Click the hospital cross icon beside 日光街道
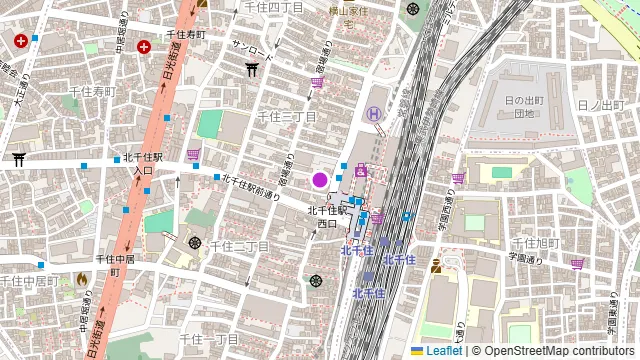The image size is (640, 360). pyautogui.click(x=143, y=47)
